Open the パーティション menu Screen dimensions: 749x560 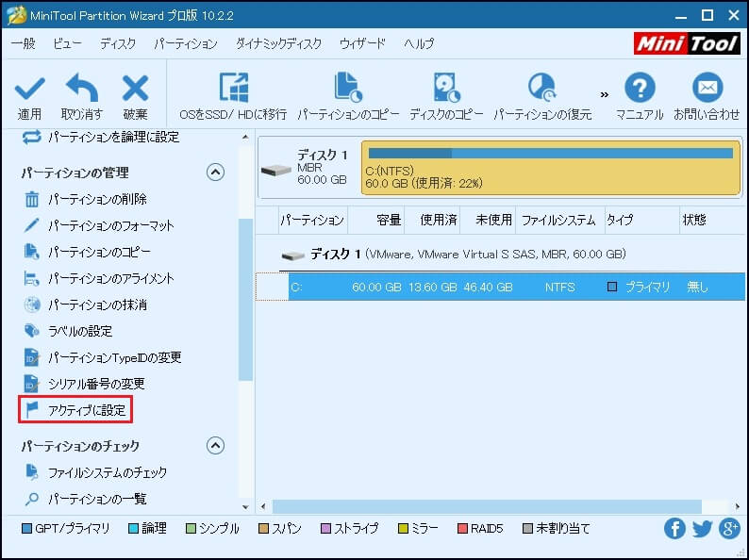point(186,44)
